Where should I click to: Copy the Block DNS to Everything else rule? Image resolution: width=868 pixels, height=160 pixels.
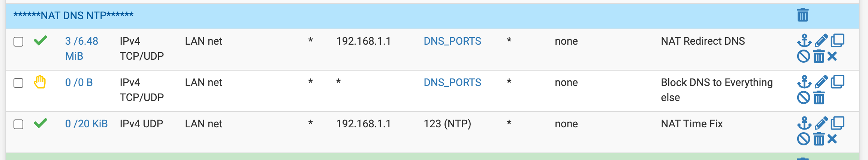click(838, 82)
